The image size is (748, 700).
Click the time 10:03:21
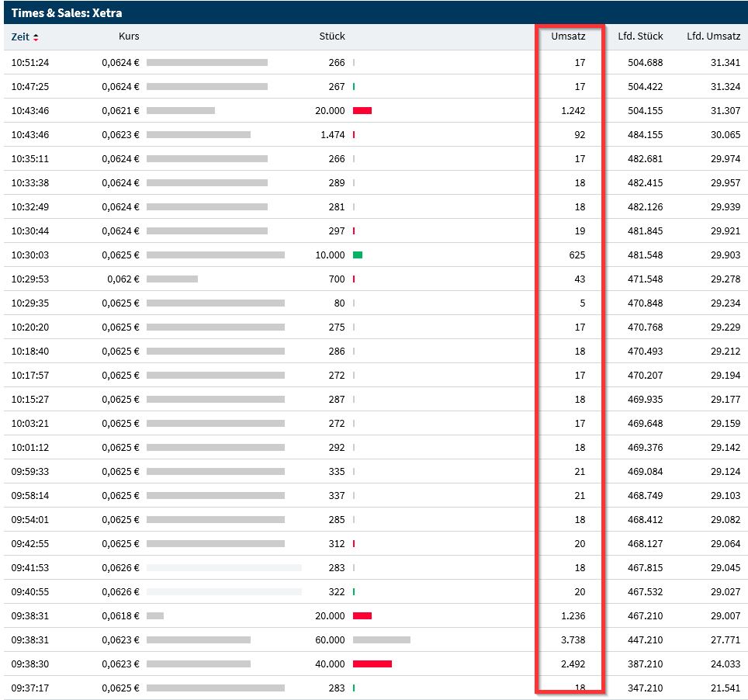pyautogui.click(x=30, y=423)
